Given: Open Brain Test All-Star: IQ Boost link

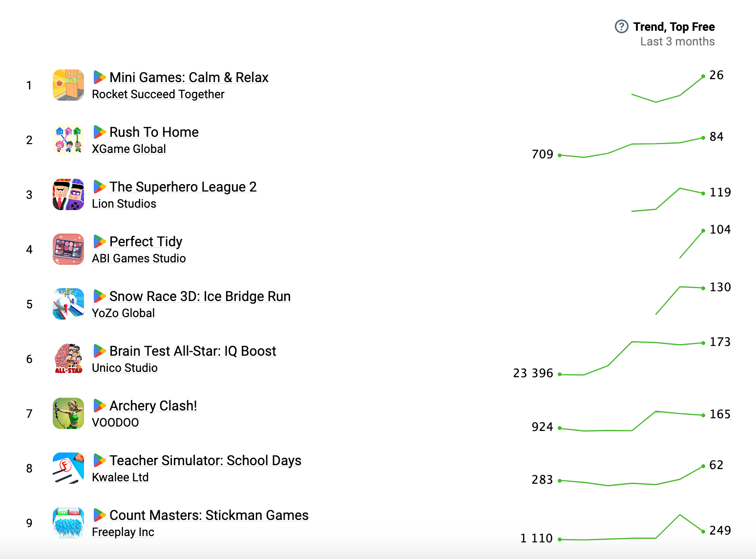Looking at the screenshot, I should [x=193, y=351].
